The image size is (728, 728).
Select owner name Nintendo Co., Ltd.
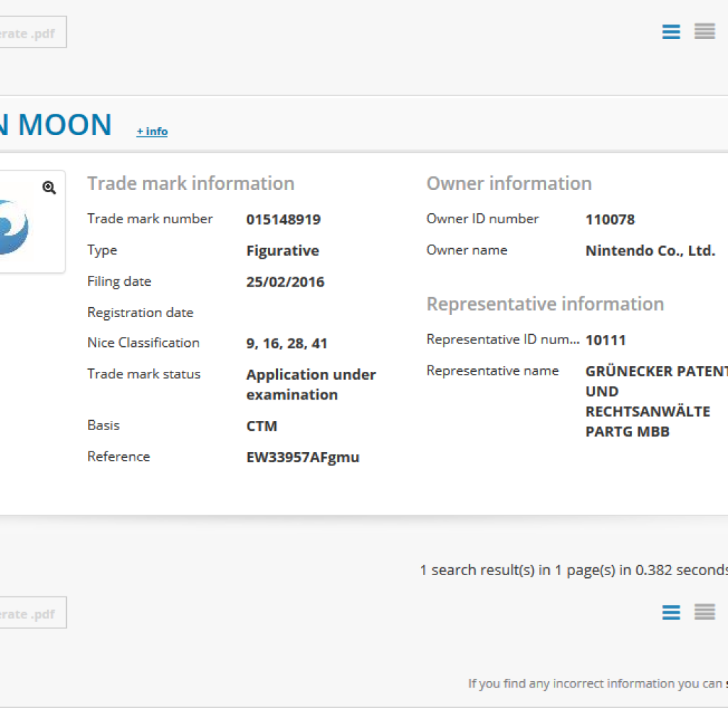click(x=650, y=251)
